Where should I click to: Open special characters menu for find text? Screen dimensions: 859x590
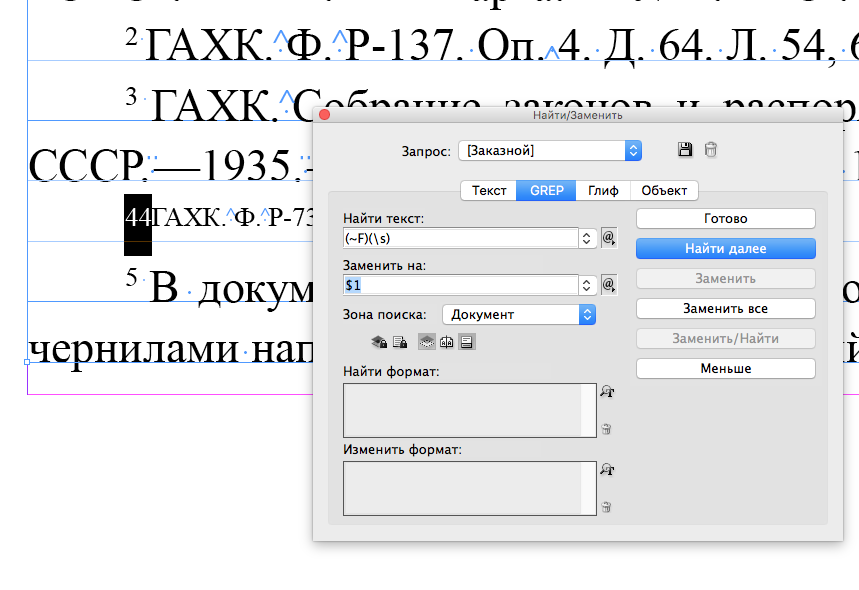pyautogui.click(x=608, y=238)
